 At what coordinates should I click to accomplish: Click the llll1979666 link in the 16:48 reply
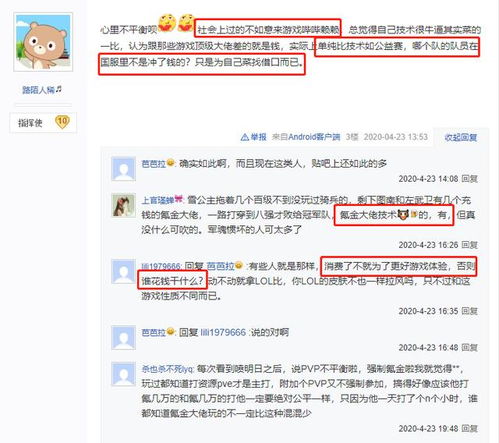click(x=223, y=332)
